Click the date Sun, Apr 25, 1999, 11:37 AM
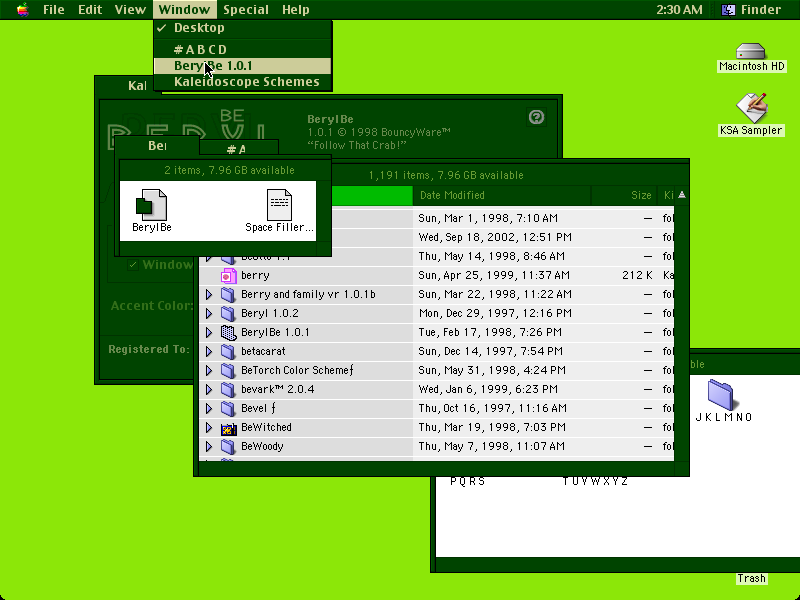This screenshot has height=600, width=800. coord(494,276)
